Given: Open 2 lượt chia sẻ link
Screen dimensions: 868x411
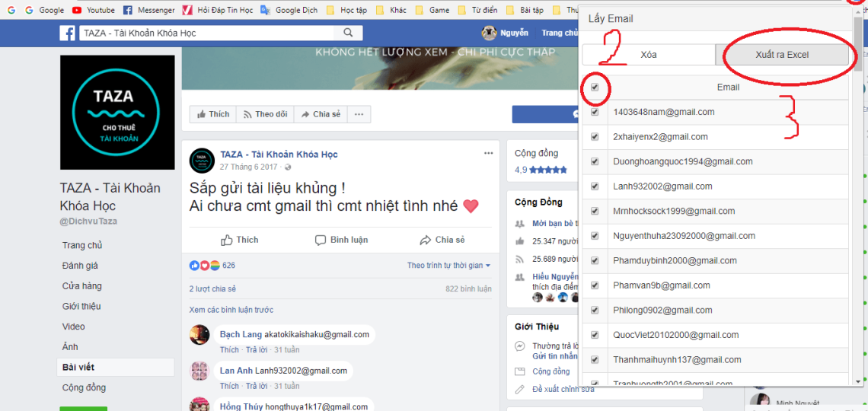Looking at the screenshot, I should (212, 288).
